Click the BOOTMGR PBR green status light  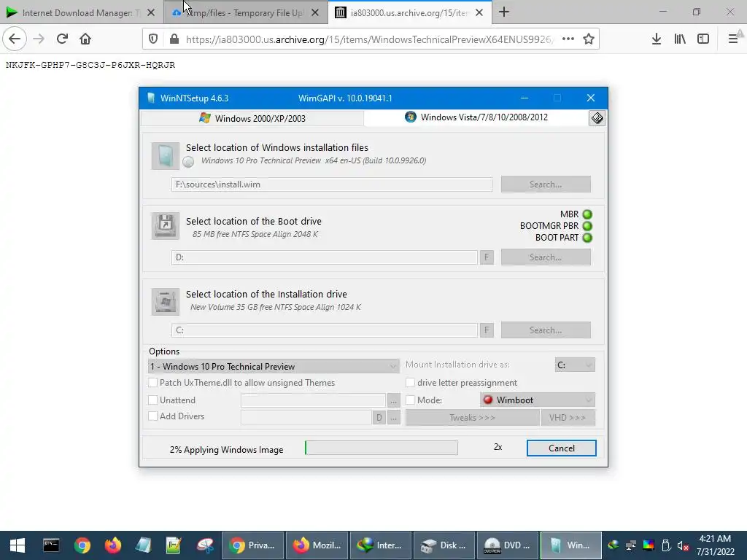[587, 226]
